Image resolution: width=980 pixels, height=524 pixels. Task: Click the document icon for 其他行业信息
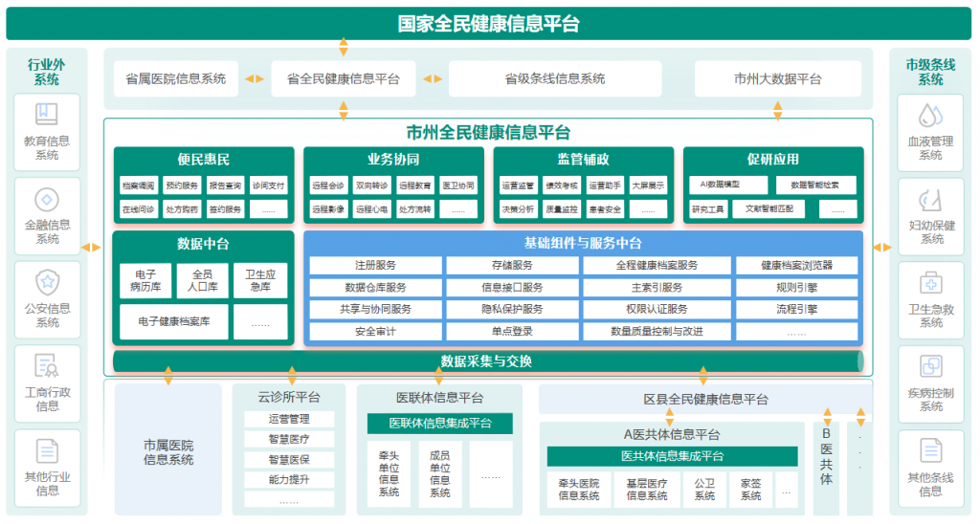pyautogui.click(x=47, y=450)
